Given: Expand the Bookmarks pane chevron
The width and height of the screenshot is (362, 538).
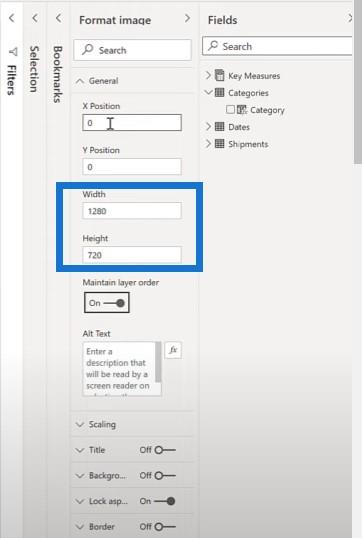Looking at the screenshot, I should click(x=59, y=18).
